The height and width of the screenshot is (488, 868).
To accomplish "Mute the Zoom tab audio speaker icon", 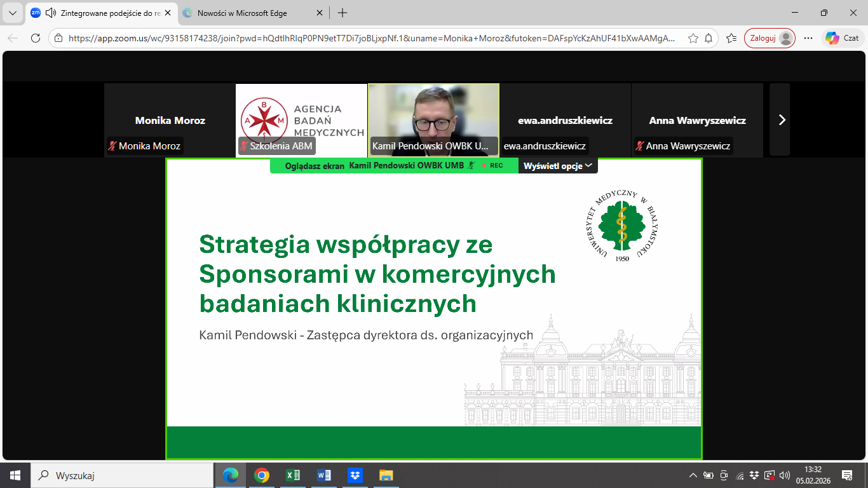I will click(x=50, y=13).
